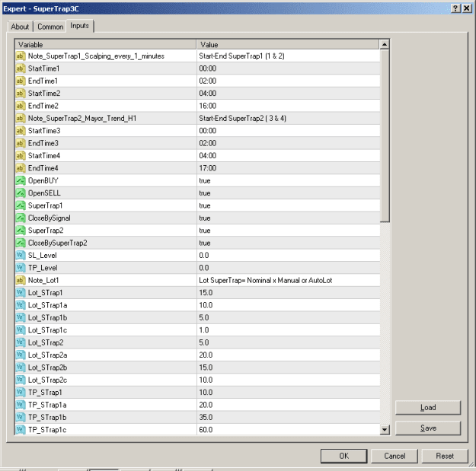
Task: Click the numeric icon beside TP_STrap1c
Action: click(x=21, y=430)
